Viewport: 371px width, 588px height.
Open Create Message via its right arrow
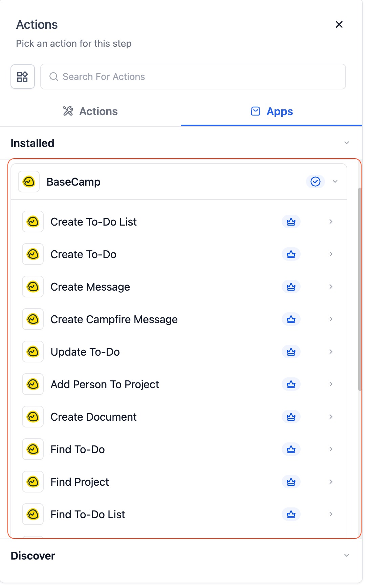point(331,287)
